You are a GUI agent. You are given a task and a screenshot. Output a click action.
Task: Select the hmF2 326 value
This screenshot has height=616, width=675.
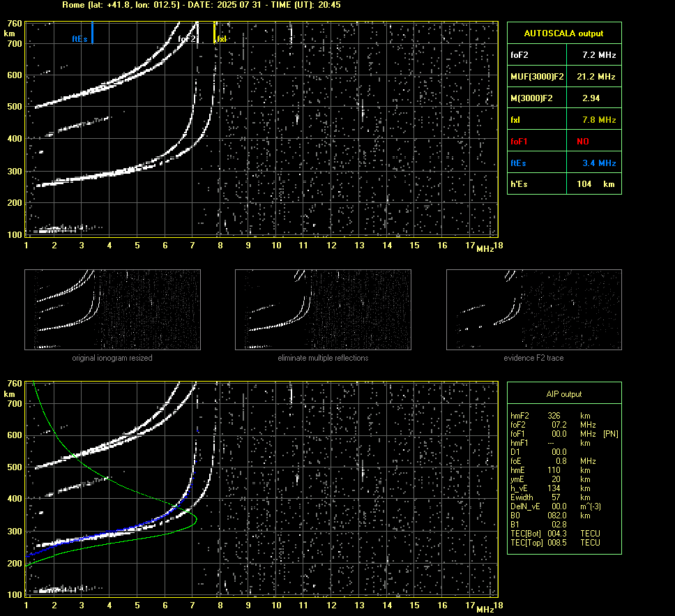coord(554,416)
